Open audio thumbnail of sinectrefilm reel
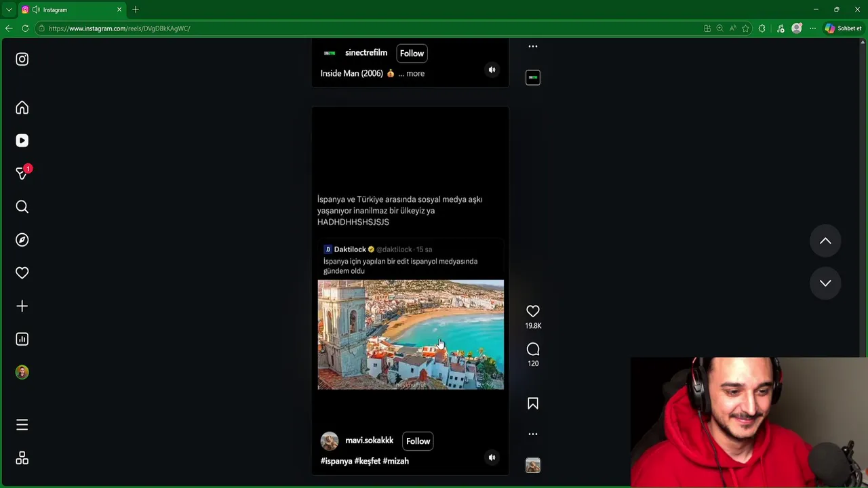Image resolution: width=868 pixels, height=488 pixels. coord(533,77)
